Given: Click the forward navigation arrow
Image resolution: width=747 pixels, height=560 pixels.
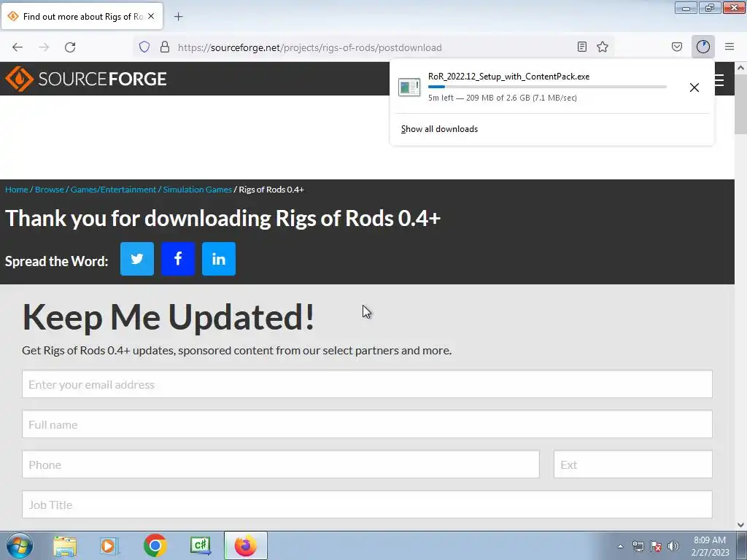Looking at the screenshot, I should 44,47.
